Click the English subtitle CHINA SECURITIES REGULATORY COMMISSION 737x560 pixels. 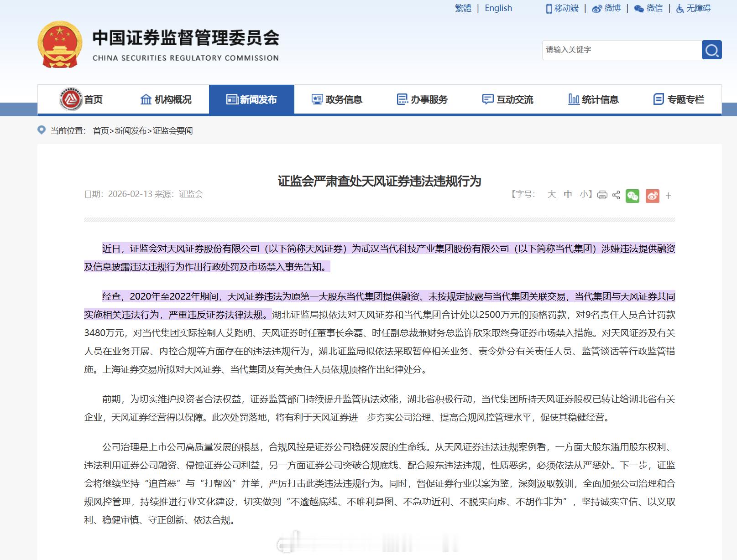(x=186, y=58)
